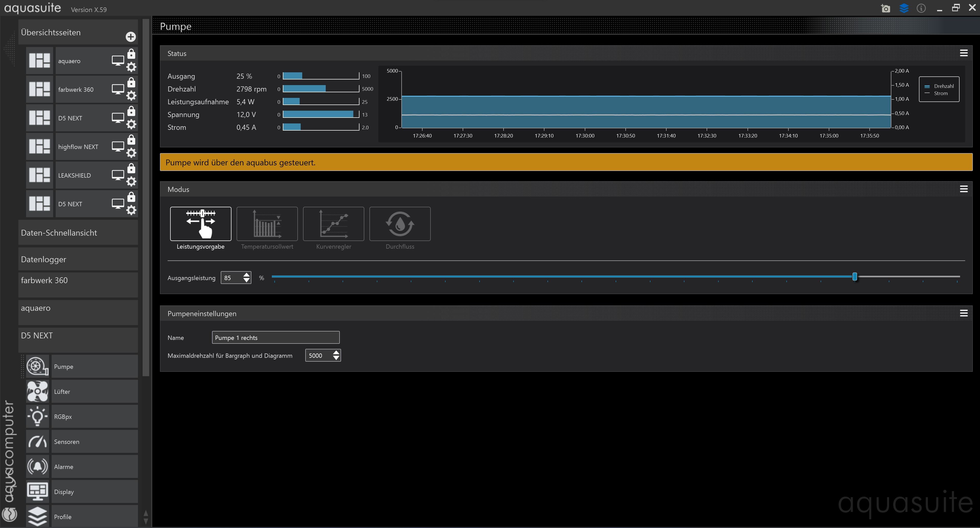Click the Ausgangsleistung slider handle
This screenshot has width=980, height=528.
(855, 277)
